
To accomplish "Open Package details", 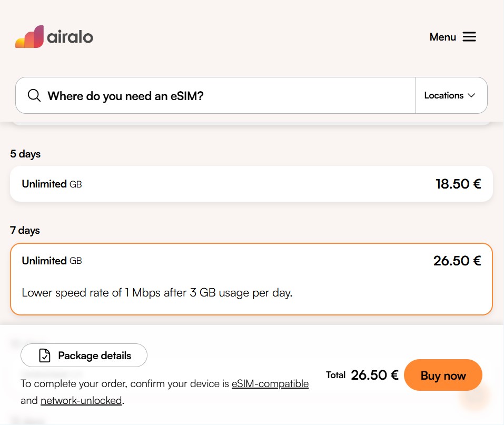I will (x=84, y=355).
